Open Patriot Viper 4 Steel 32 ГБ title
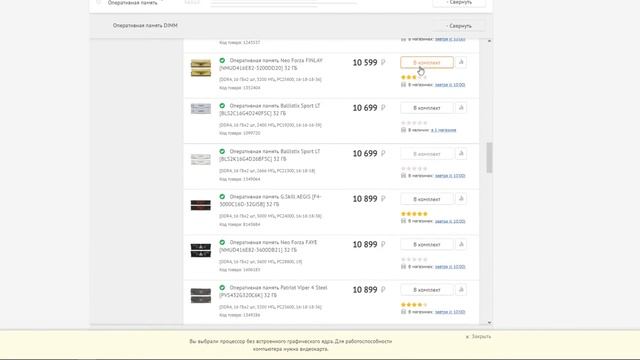This screenshot has width=640, height=360. pos(273,291)
